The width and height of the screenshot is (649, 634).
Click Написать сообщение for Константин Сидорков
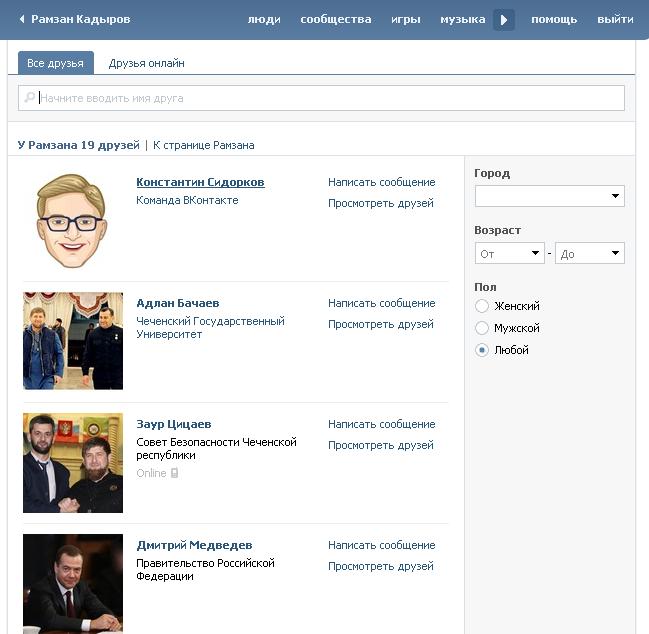tap(382, 182)
